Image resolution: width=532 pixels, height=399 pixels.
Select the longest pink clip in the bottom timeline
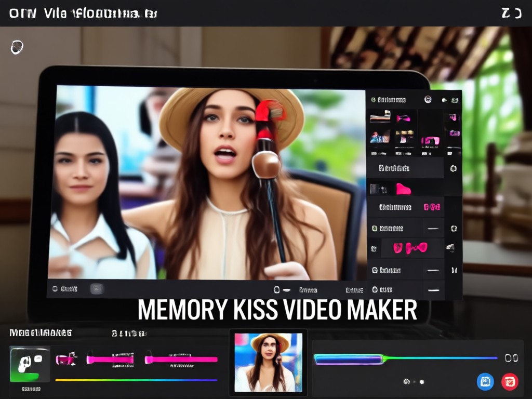[181, 360]
